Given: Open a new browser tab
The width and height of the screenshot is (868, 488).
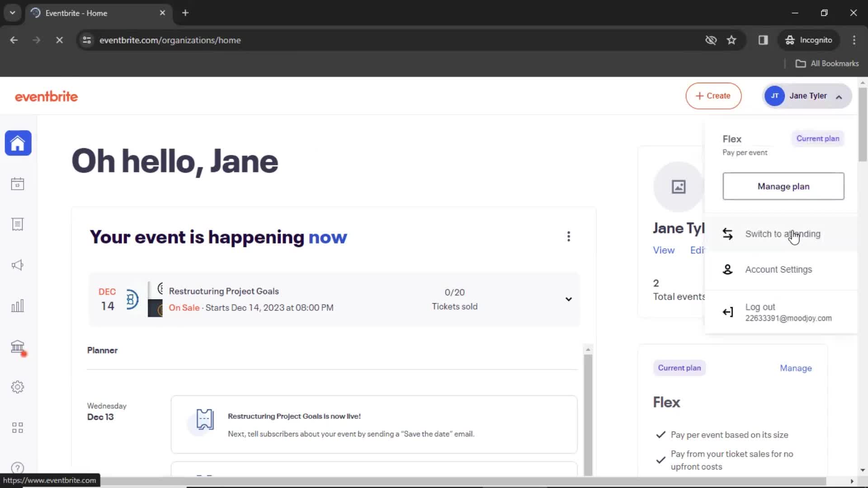Looking at the screenshot, I should coord(185,13).
